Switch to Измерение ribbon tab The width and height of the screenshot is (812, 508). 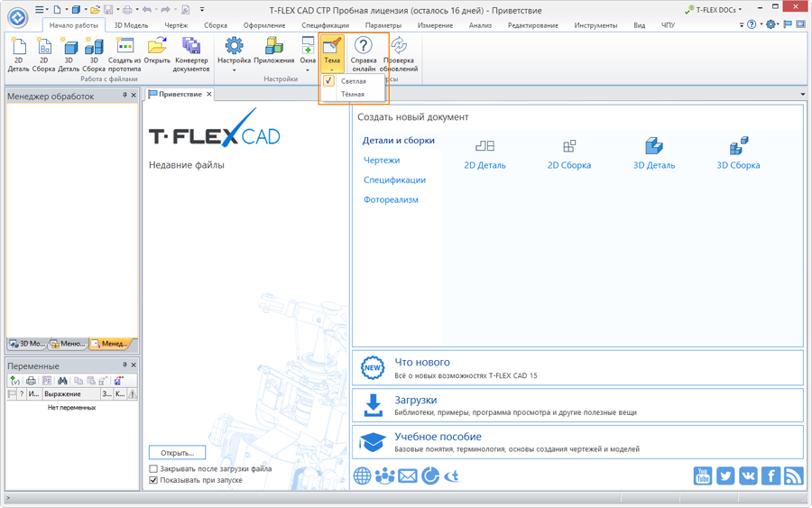(435, 25)
